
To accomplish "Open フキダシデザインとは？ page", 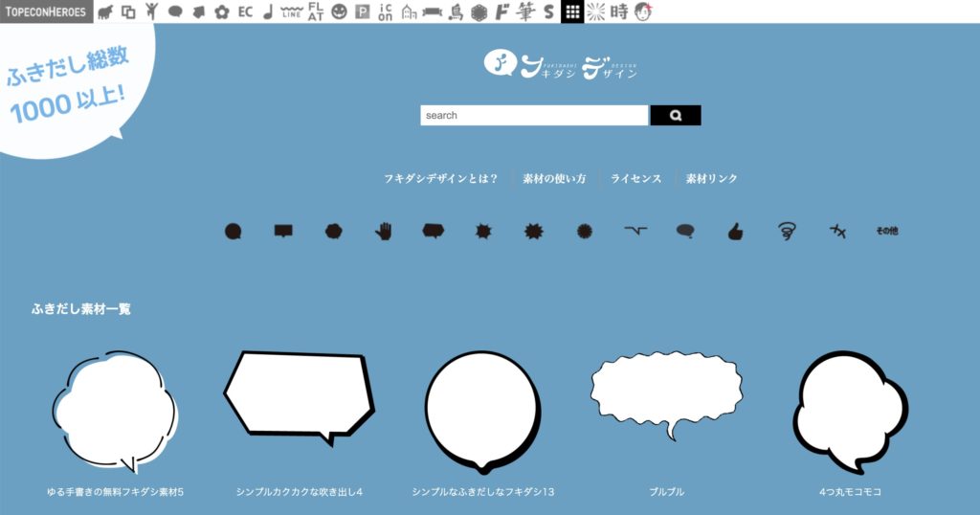I will click(441, 179).
